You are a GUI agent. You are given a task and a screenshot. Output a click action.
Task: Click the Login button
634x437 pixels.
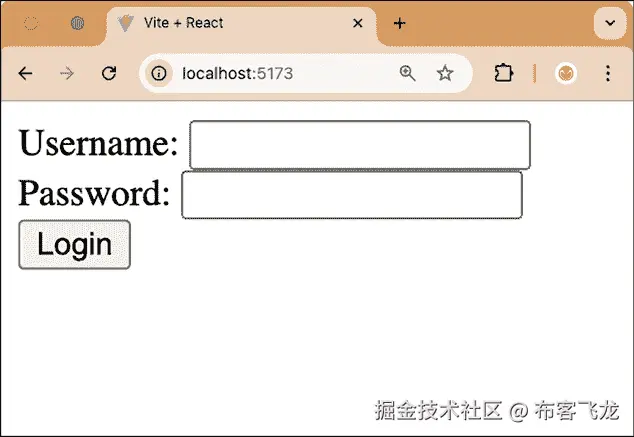pos(74,245)
